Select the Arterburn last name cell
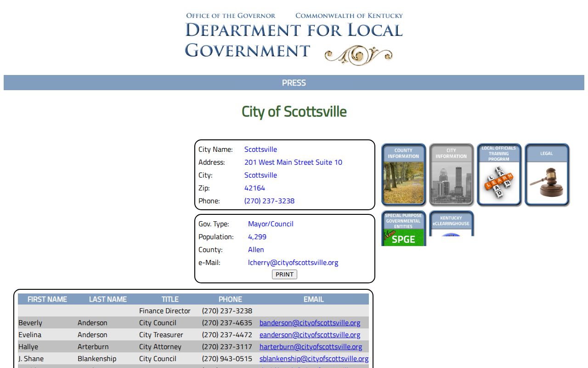The image size is (588, 368). pyautogui.click(x=93, y=347)
